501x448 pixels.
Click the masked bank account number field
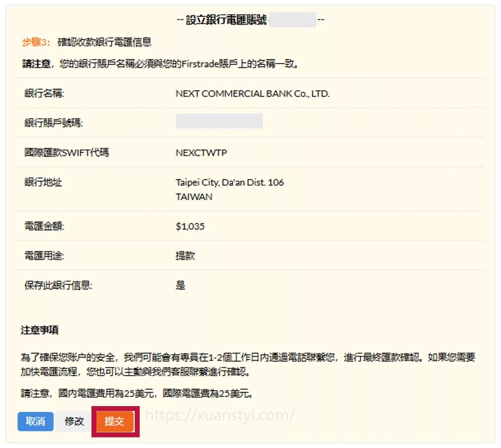[x=219, y=121]
